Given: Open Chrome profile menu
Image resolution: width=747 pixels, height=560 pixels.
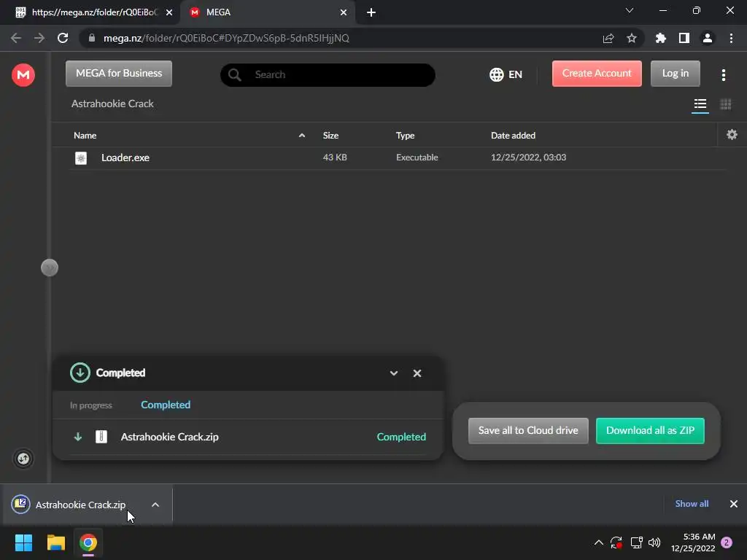Looking at the screenshot, I should click(708, 38).
